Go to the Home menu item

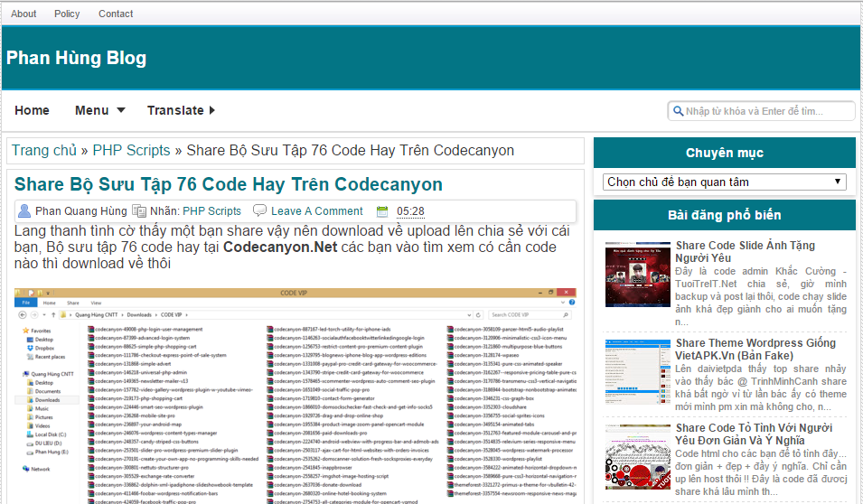tap(32, 110)
